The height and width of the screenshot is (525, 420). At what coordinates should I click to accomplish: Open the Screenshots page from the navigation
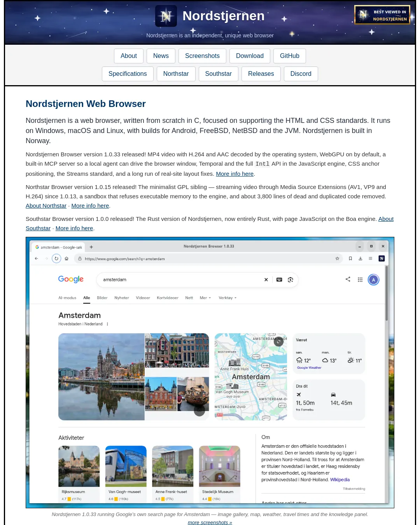coord(202,56)
